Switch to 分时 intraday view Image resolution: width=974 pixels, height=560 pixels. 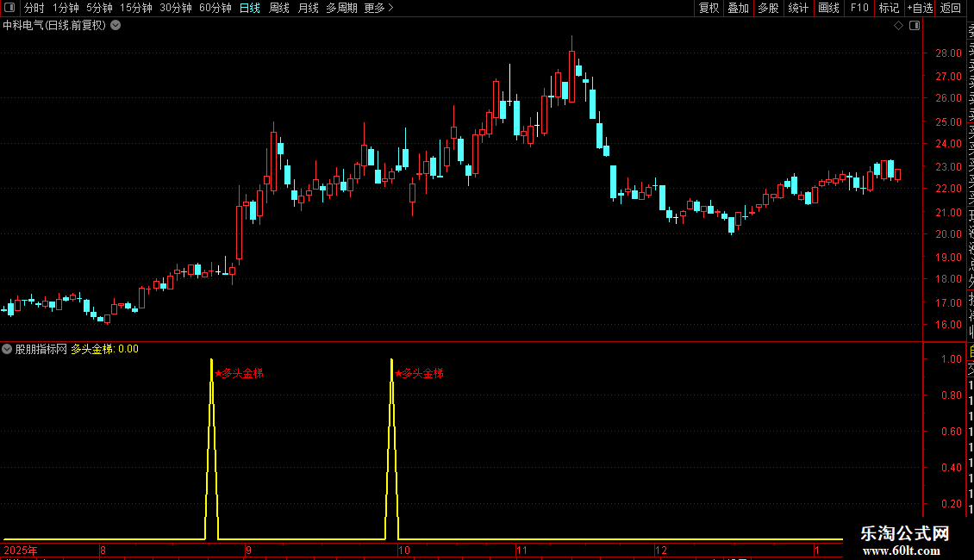34,8
